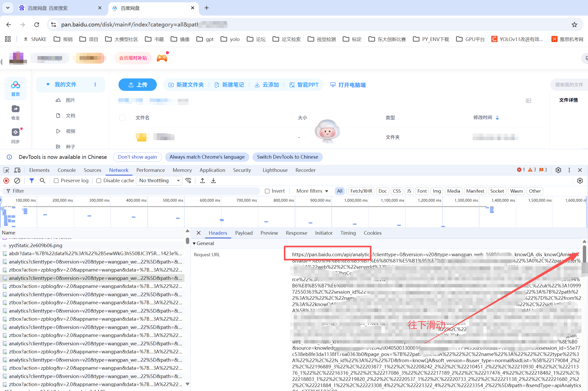588x391 pixels.
Task: Export HAR file with download icon
Action: [213, 181]
